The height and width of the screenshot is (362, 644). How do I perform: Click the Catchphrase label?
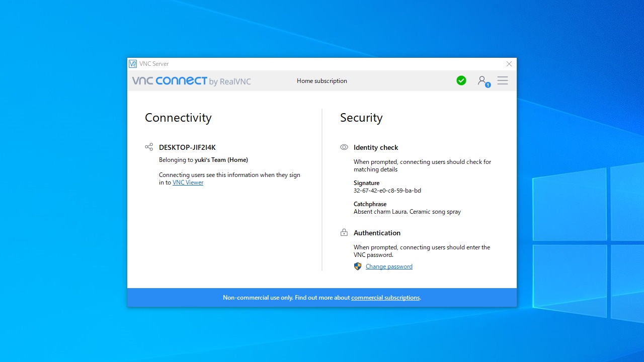click(x=370, y=204)
